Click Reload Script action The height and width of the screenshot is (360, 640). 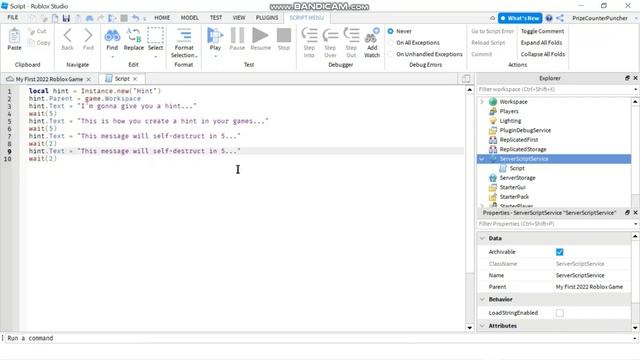pos(488,42)
